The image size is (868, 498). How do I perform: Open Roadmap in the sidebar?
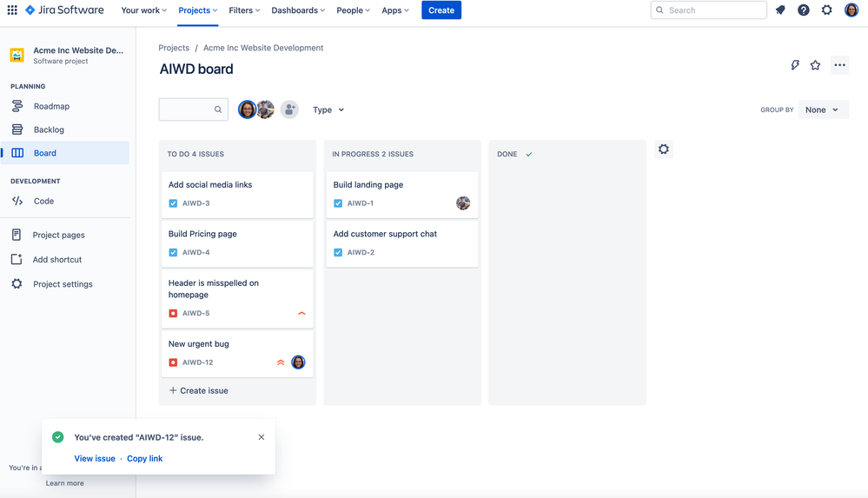[65, 106]
